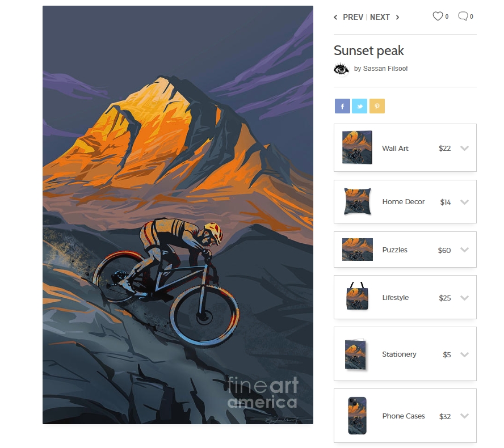504x448 pixels.
Task: Expand the Lifestyle chevron
Action: point(464,298)
